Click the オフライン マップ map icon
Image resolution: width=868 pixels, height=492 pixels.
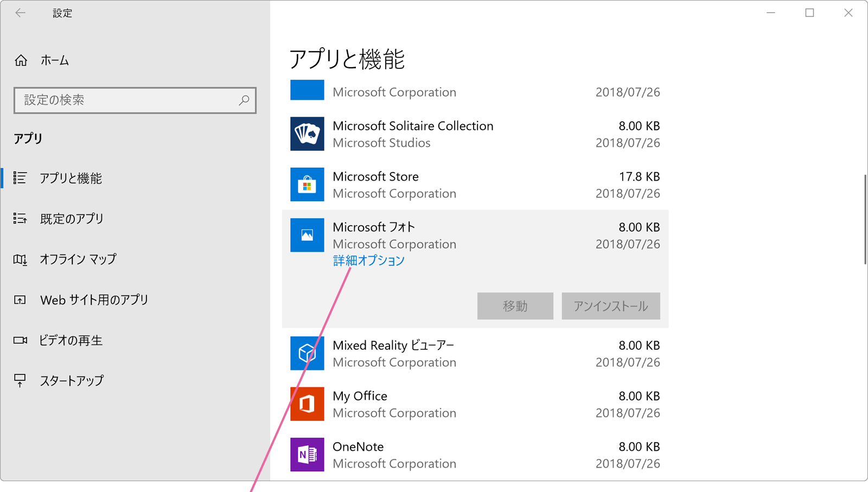[x=20, y=259]
